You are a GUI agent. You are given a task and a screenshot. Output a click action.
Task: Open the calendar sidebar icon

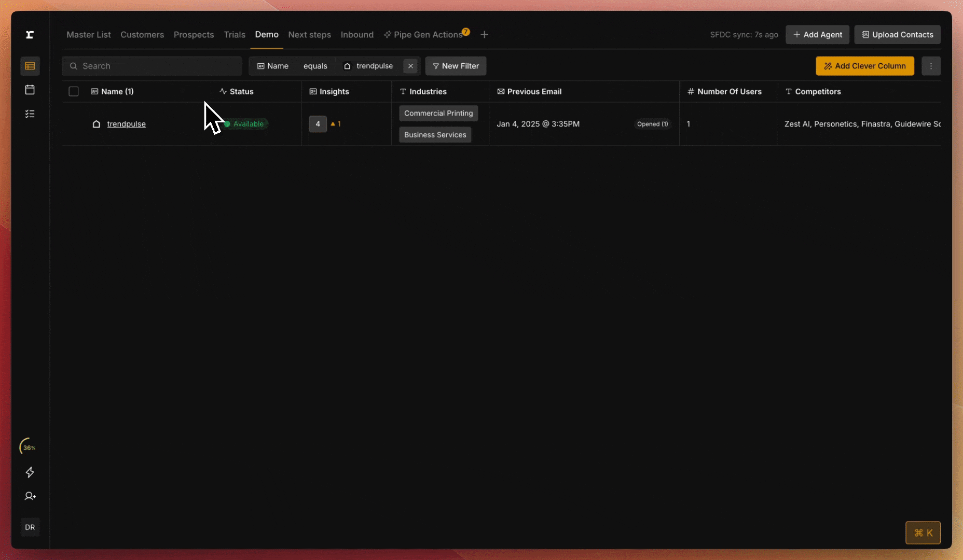(x=30, y=90)
